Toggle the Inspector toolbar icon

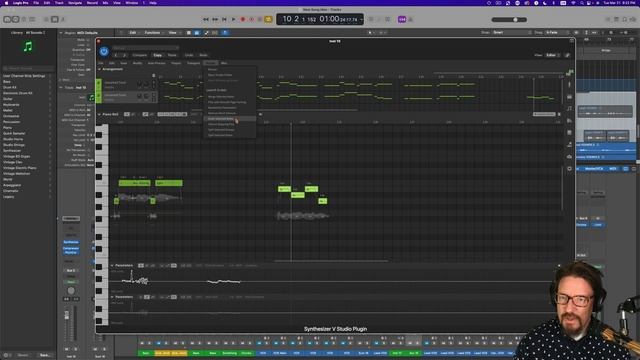(15, 19)
